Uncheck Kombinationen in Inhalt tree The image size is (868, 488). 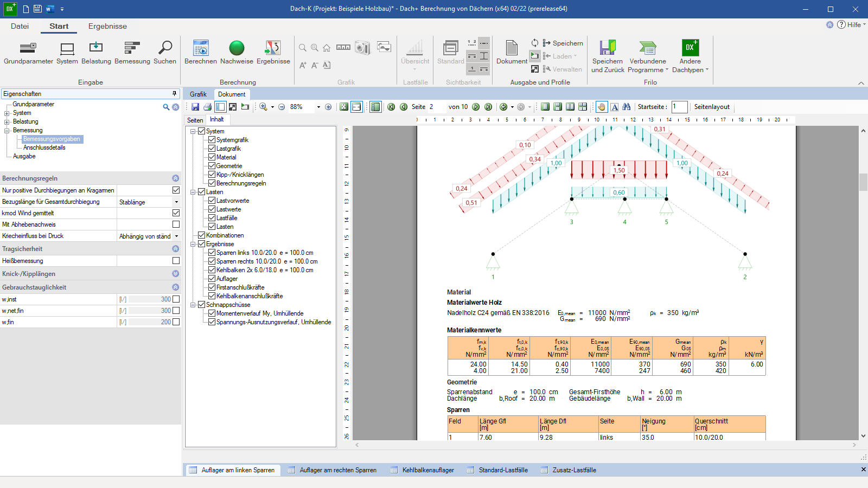pyautogui.click(x=202, y=235)
